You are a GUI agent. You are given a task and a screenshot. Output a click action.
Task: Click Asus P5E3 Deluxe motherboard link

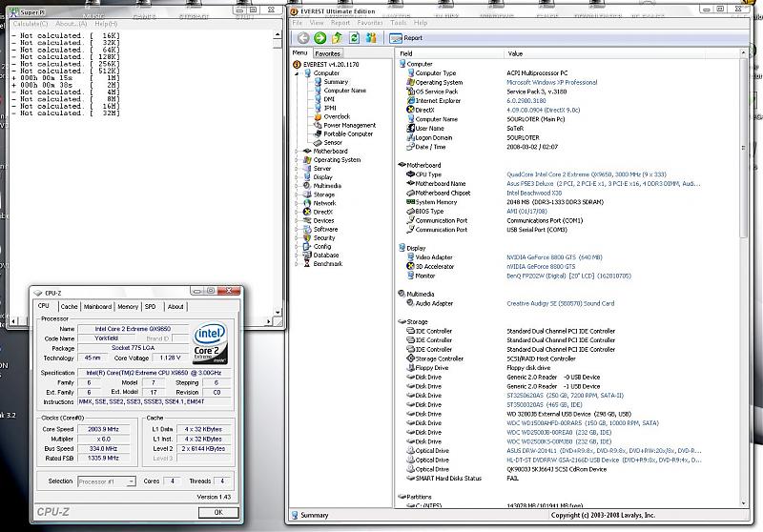coord(604,184)
